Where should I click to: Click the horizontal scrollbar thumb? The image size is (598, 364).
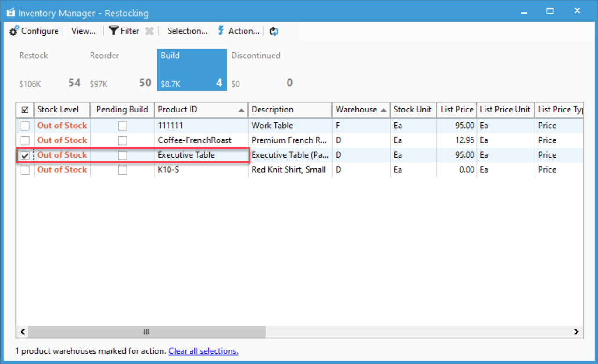coord(146,332)
